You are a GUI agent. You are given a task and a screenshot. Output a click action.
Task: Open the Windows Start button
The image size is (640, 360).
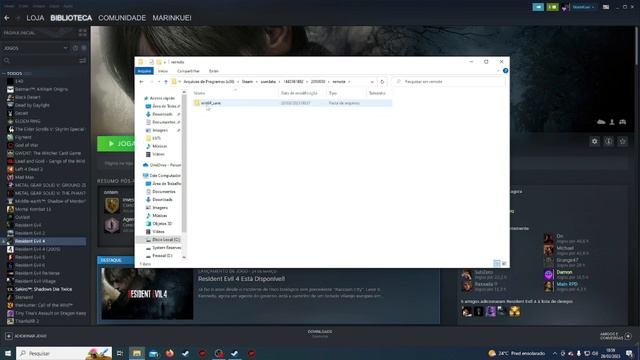pos(8,353)
